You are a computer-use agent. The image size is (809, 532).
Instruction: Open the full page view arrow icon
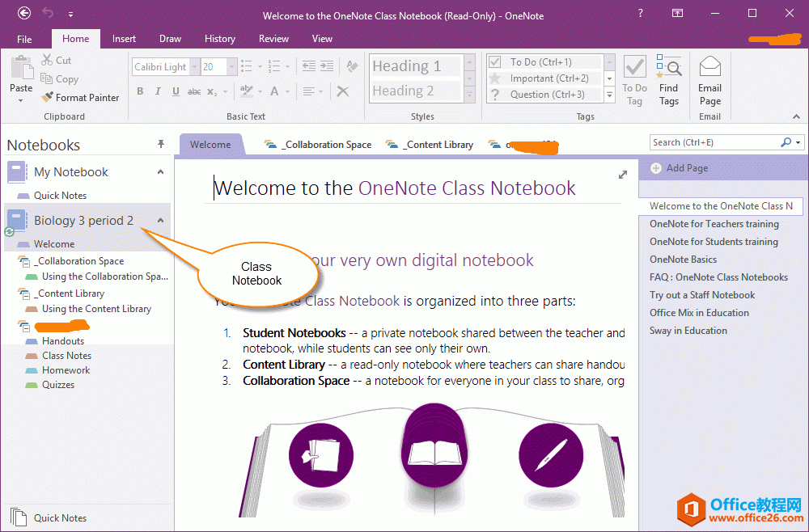point(622,174)
